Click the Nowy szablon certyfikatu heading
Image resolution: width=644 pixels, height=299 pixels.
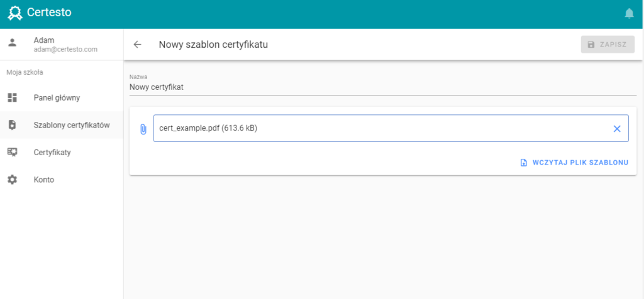[213, 45]
